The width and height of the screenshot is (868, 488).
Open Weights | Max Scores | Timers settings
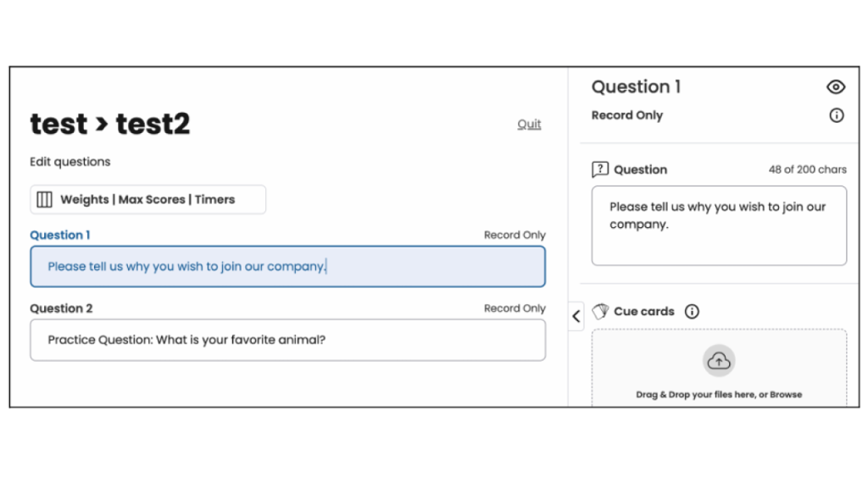147,200
